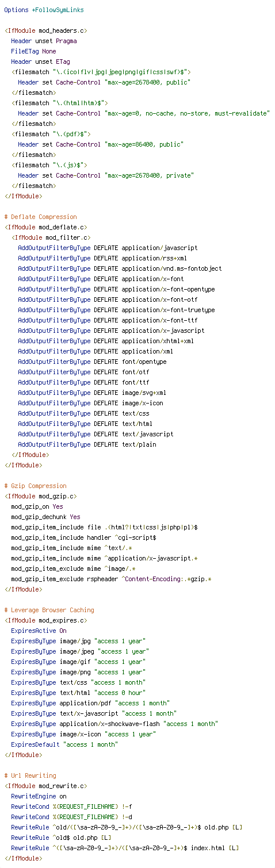Click DEFLATE application/rss+xml line

click(102, 259)
